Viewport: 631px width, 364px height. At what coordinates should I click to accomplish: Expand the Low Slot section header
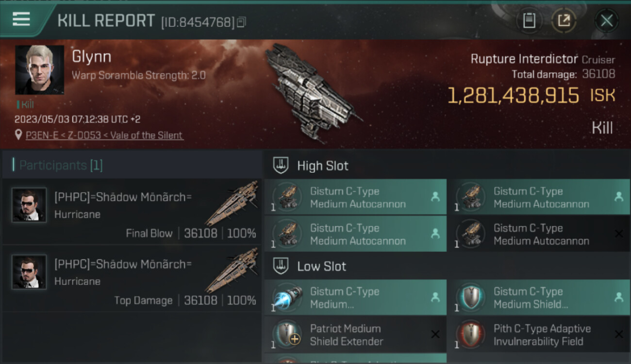pos(322,266)
